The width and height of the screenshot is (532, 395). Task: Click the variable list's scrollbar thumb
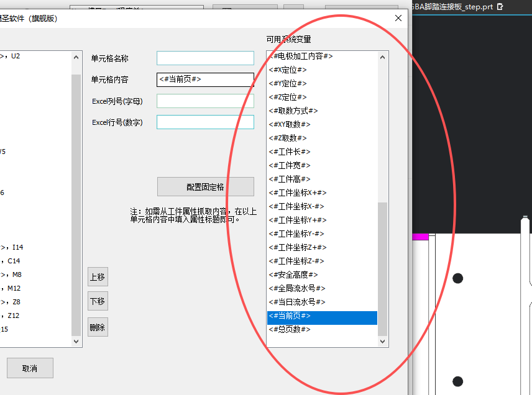pos(382,268)
